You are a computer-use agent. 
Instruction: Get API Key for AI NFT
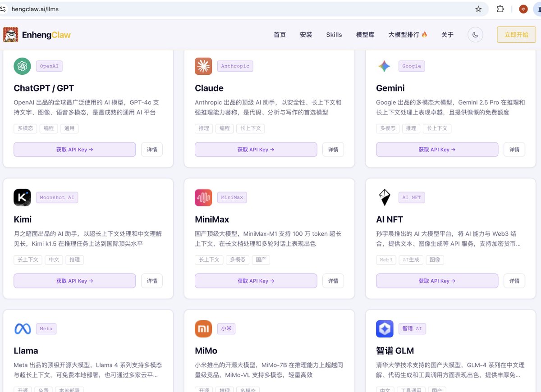coord(437,281)
